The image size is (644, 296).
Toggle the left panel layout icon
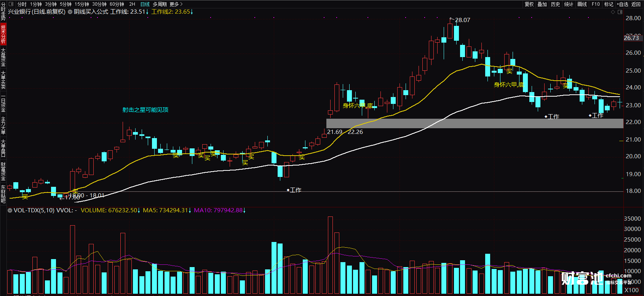(x=11, y=4)
